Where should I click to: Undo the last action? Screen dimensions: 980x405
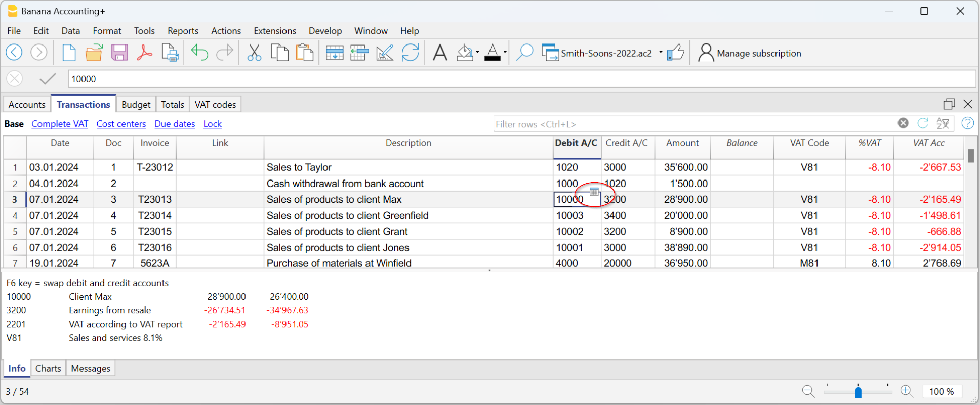click(x=199, y=52)
